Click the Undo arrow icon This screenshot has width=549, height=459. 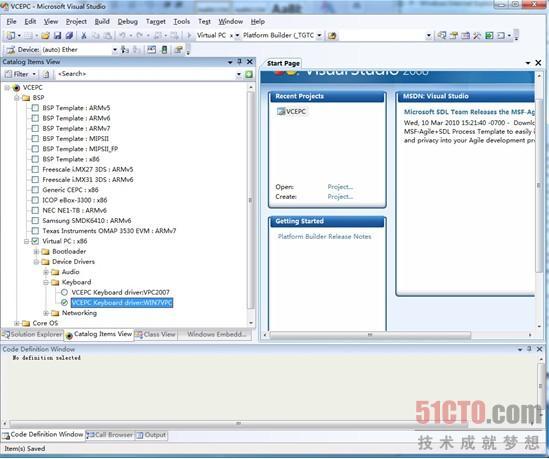click(x=122, y=35)
